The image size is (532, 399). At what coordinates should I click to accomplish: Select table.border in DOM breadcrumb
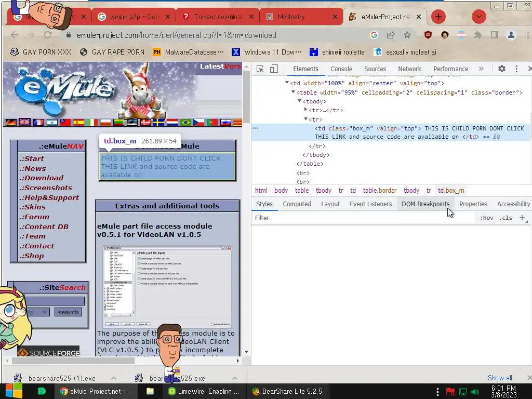point(380,190)
